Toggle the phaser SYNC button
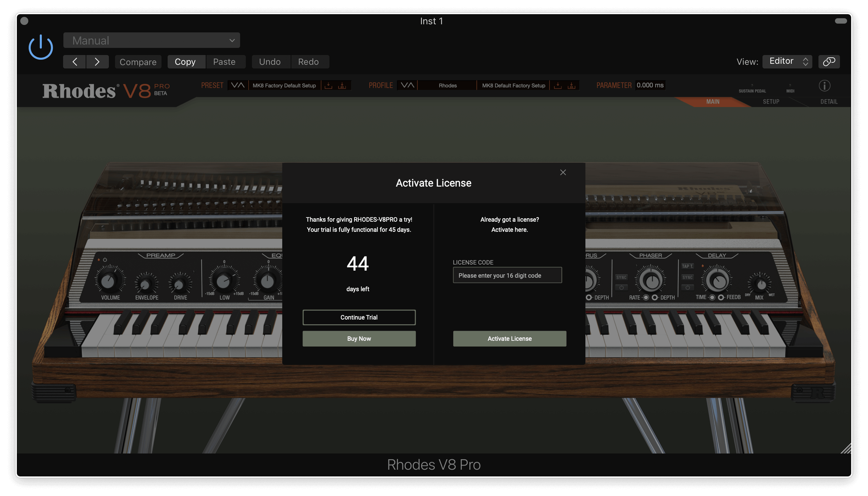 pyautogui.click(x=621, y=277)
